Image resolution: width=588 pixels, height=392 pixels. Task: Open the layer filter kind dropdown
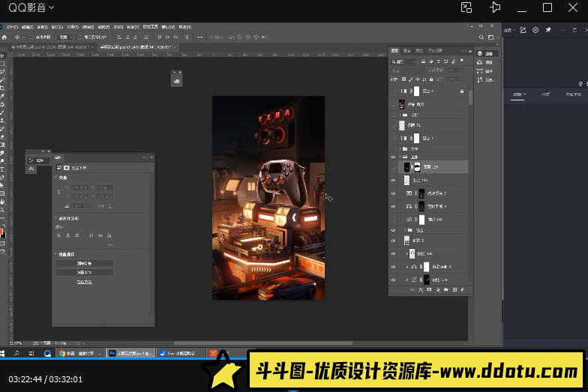[403, 61]
